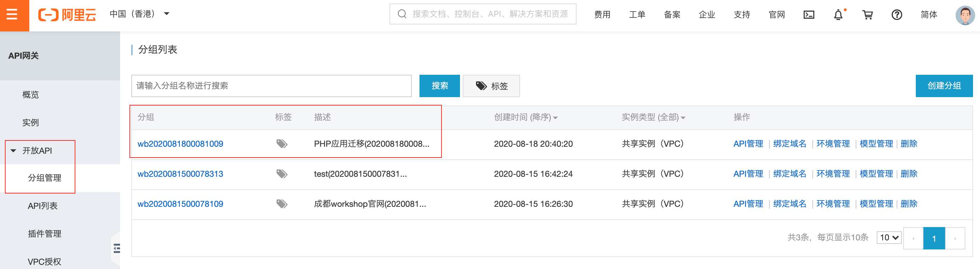Screen dimensions: 980x269
Task: Click 环境管理 for wb2020081500078109
Action: click(x=833, y=204)
